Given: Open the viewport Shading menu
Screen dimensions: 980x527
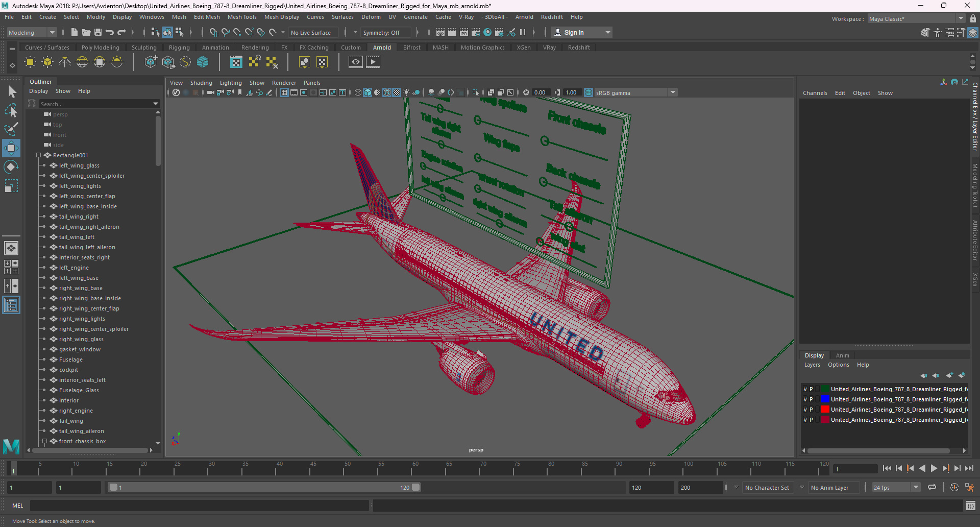Looking at the screenshot, I should 201,83.
